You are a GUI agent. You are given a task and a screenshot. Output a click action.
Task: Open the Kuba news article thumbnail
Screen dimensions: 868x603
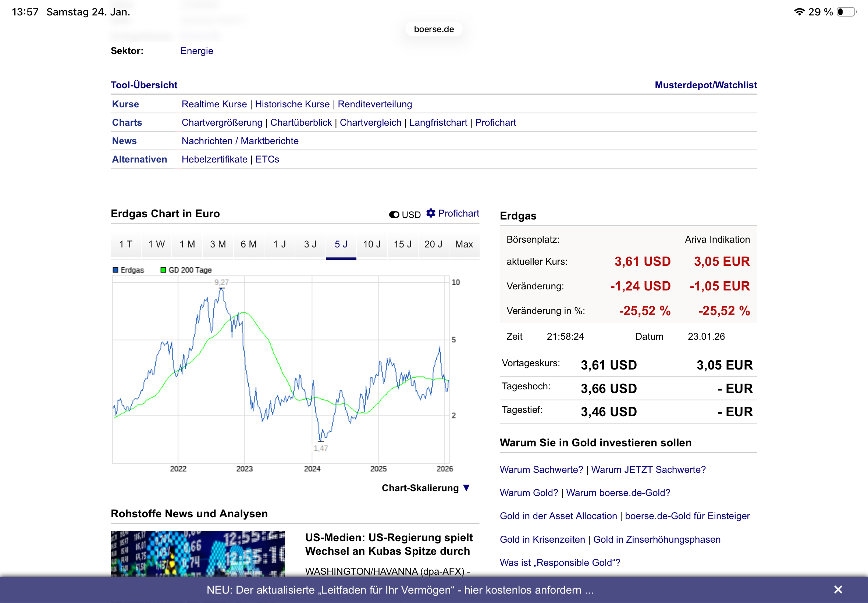(x=197, y=553)
